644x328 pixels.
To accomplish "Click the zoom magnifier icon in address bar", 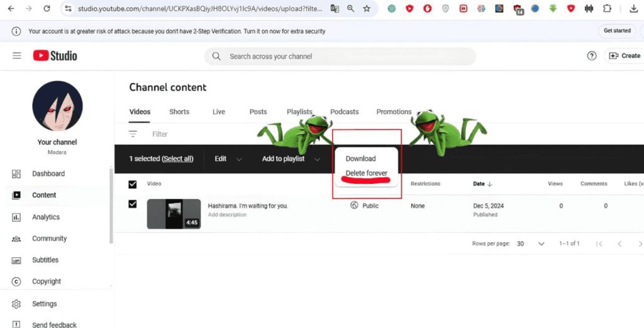I will coord(351,8).
